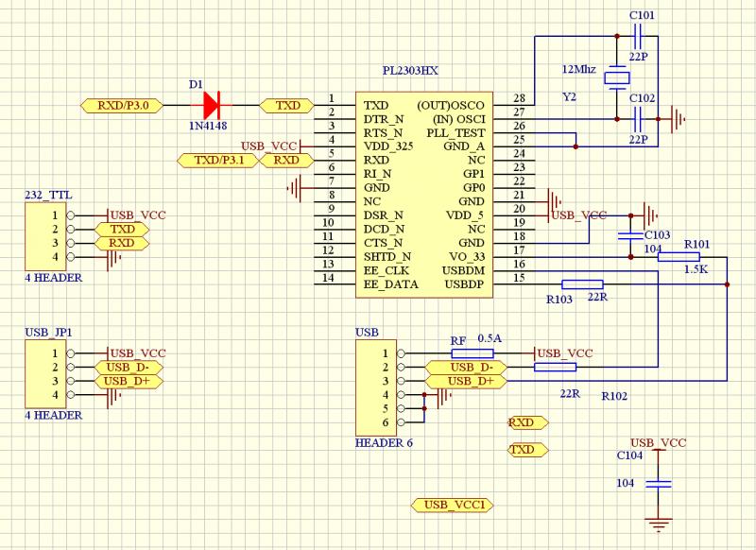Click the R101 1.5K resistor
756x550 pixels.
(679, 256)
